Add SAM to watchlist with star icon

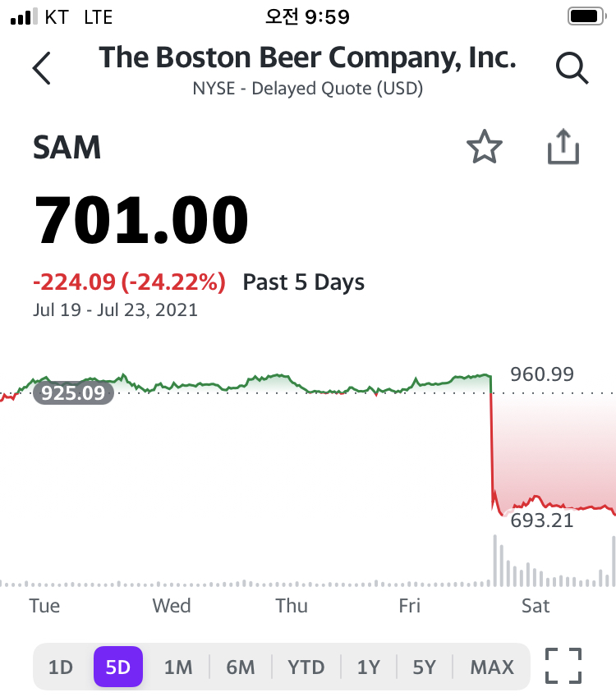pyautogui.click(x=484, y=149)
